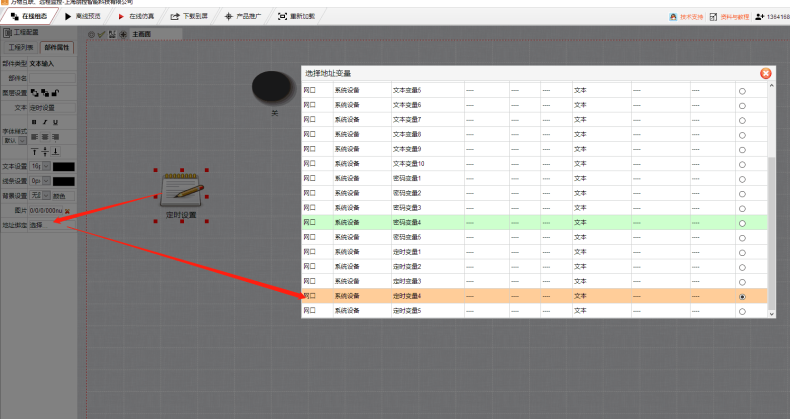Image resolution: width=790 pixels, height=419 pixels.
Task: Click the green checkmark icon above canvas
Action: (101, 34)
